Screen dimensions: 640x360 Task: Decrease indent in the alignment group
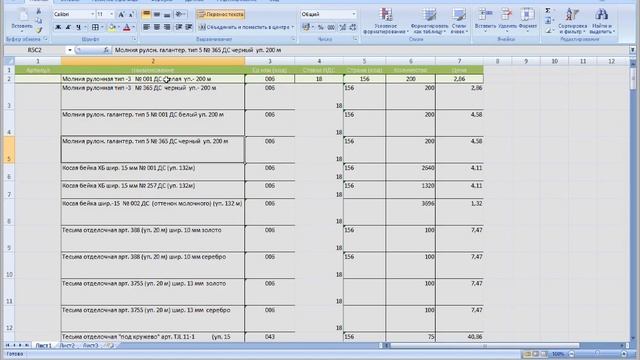coord(178,27)
